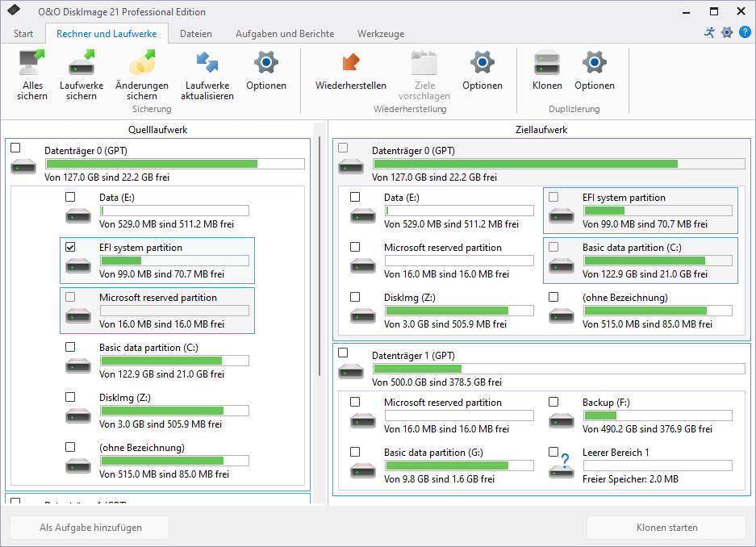
Task: Uncheck source EFI system partition checkbox
Action: [70, 247]
